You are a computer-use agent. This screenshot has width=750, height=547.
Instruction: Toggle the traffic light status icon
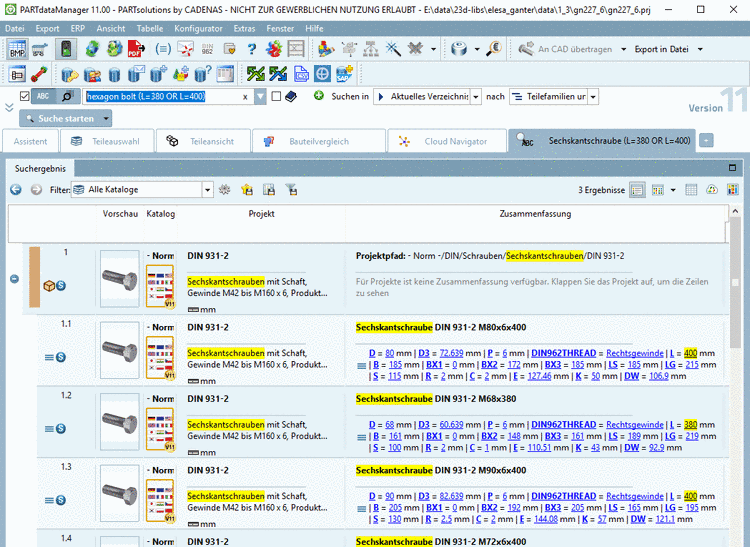coord(66,49)
